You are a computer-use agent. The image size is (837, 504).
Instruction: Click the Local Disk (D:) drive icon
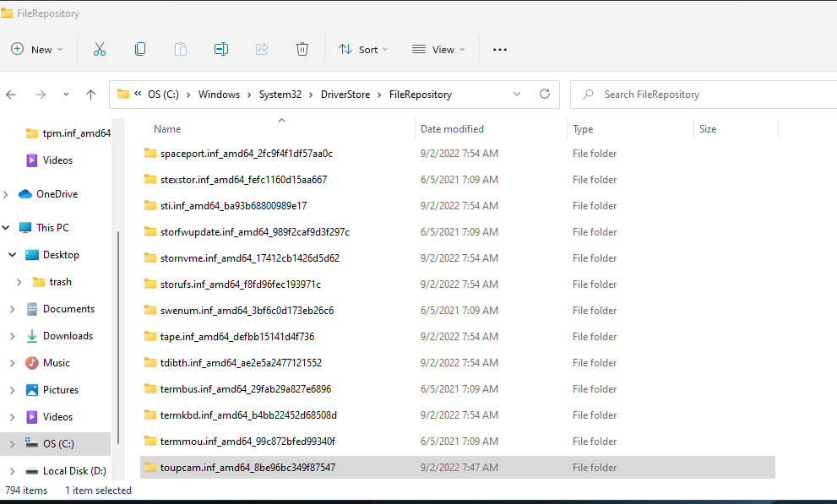click(x=31, y=471)
